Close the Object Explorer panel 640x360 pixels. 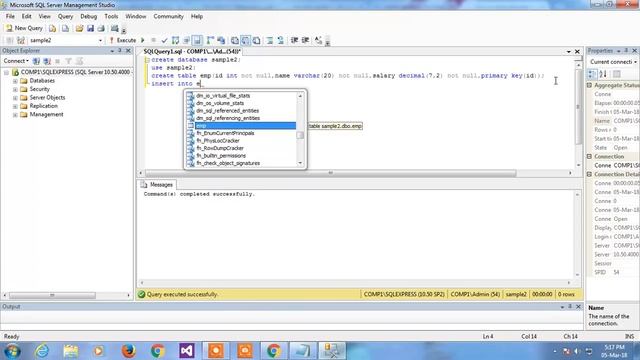tap(128, 51)
